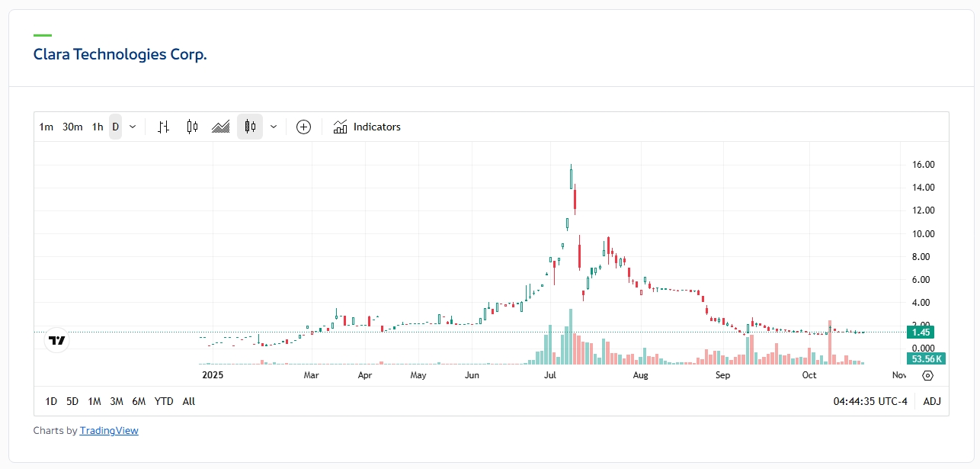Click the Compare or Add Symbol plus icon

pos(303,127)
